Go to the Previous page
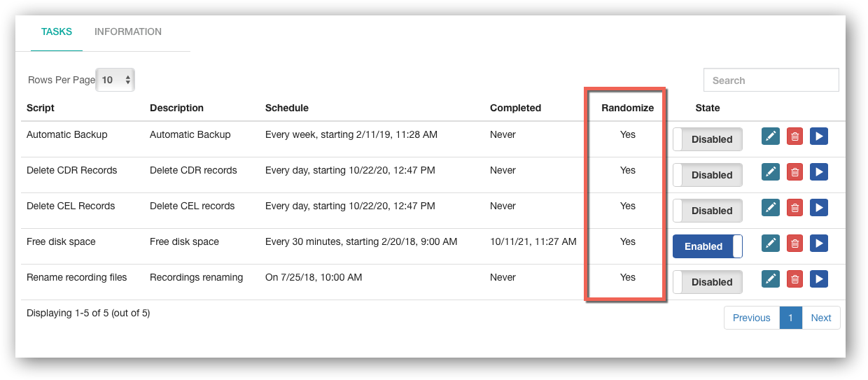Screen dimensions: 868x380 [752, 318]
